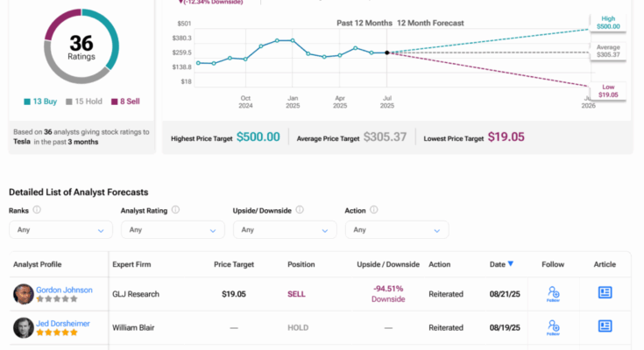Click $19.05 price target in Gordon Johnson row
The image size is (644, 350).
coord(234,294)
